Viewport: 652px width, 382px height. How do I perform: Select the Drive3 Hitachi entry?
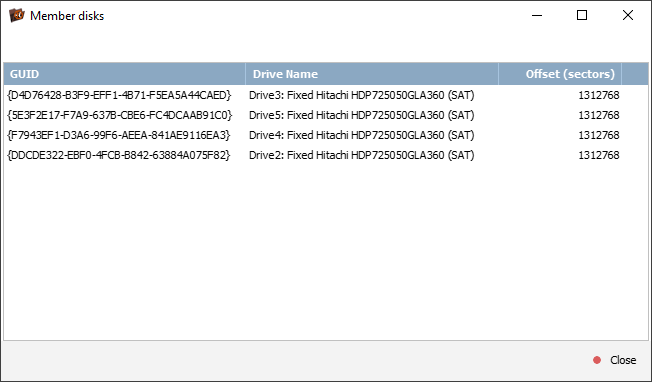point(361,95)
